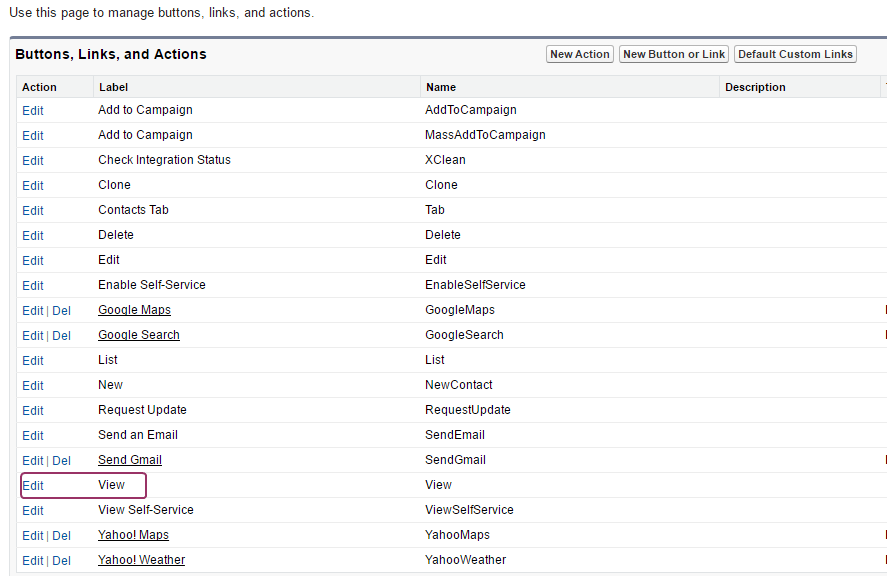Select the View Self-Service label text

pos(145,510)
